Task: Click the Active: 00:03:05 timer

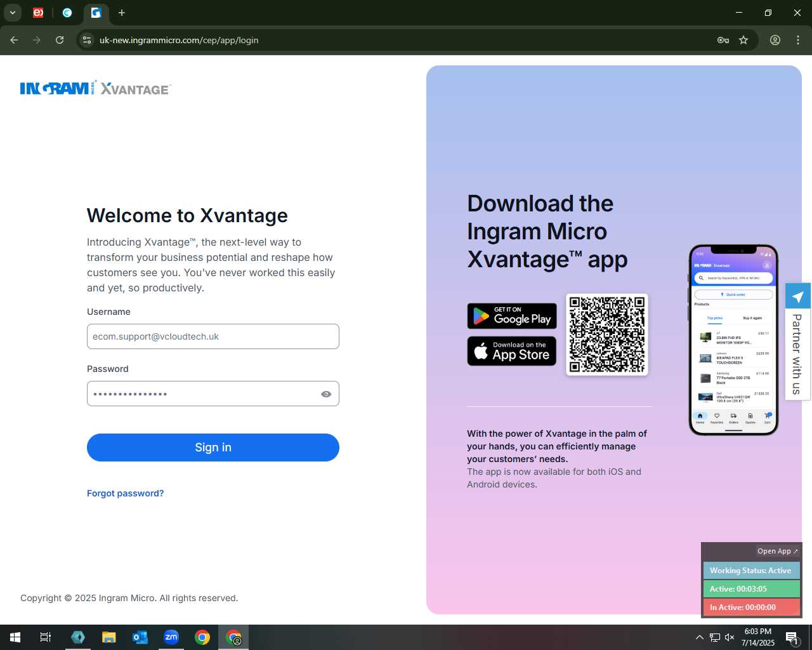Action: [751, 589]
